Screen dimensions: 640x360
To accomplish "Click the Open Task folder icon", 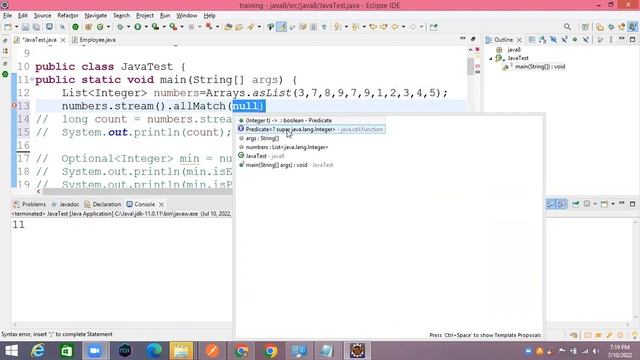I will click(x=239, y=27).
